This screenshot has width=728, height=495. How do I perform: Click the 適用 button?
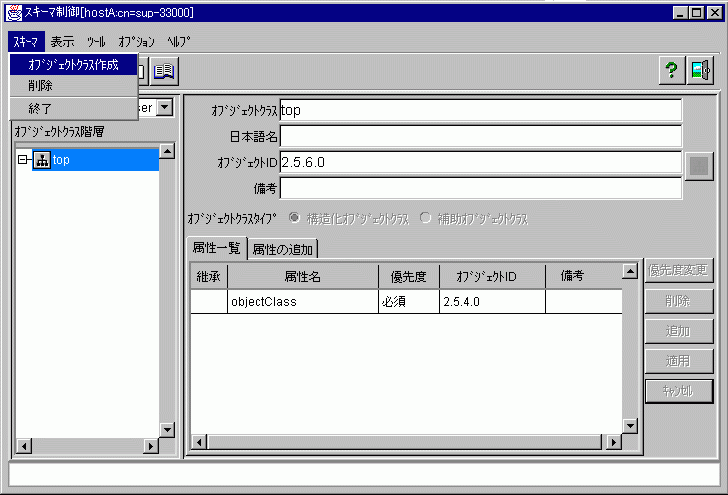pyautogui.click(x=678, y=361)
